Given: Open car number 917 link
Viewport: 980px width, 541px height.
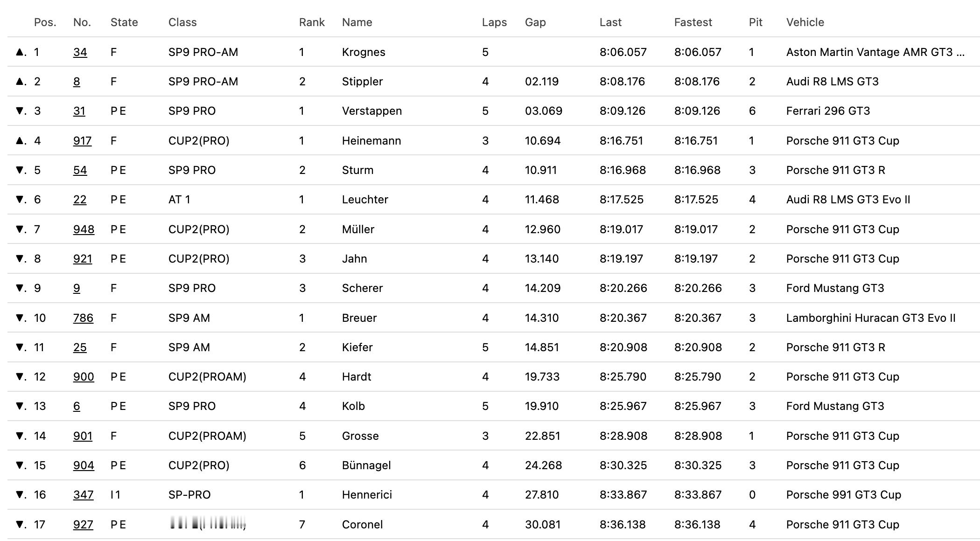Looking at the screenshot, I should point(82,141).
